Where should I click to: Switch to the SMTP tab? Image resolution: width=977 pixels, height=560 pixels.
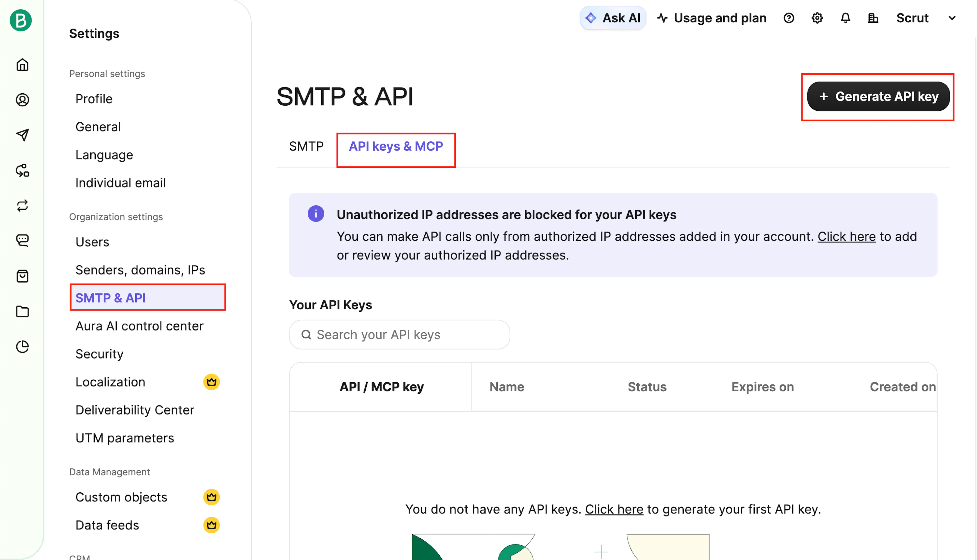point(306,146)
